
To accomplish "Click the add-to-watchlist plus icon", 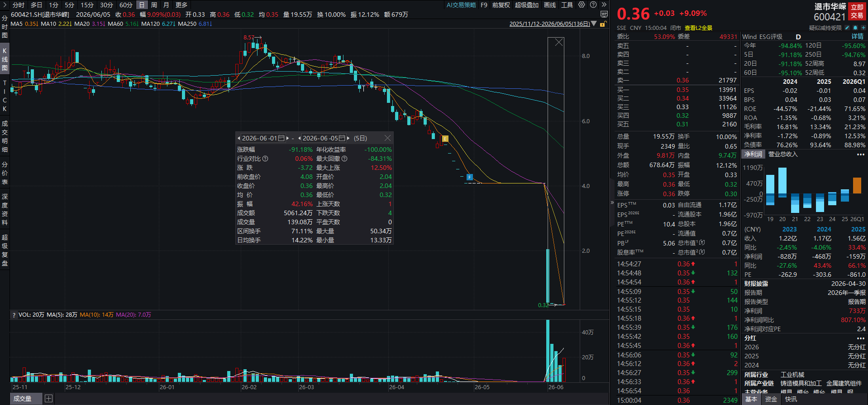I will (x=863, y=28).
